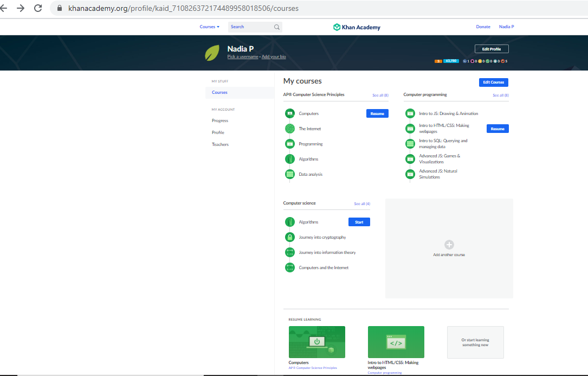Click the Edit Courses button
Viewport: 588px width, 376px height.
[x=494, y=82]
